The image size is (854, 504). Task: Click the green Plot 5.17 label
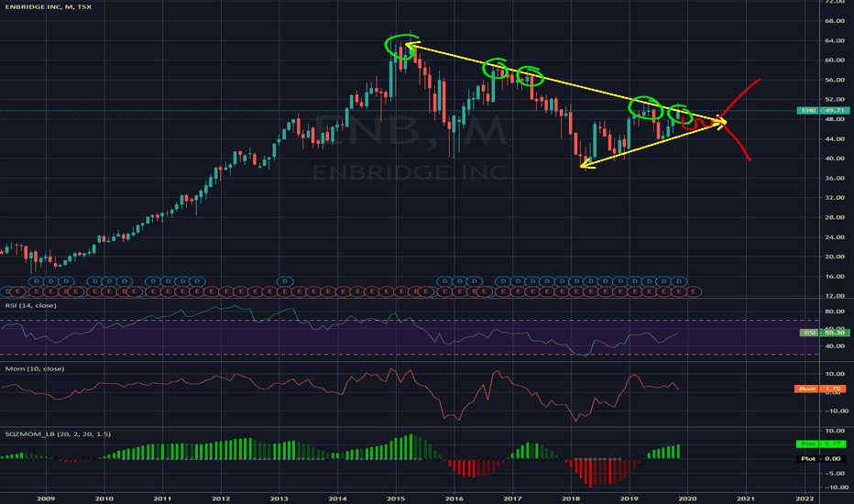click(821, 444)
